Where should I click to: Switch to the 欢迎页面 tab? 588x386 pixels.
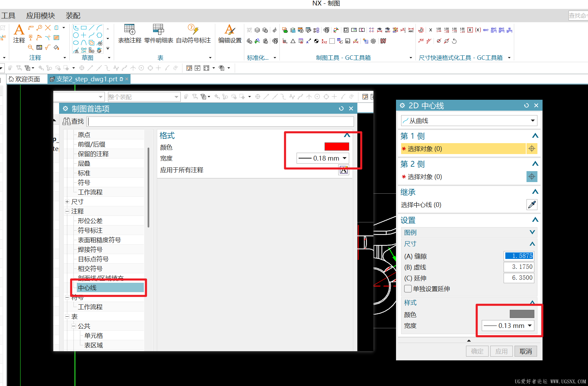point(24,79)
